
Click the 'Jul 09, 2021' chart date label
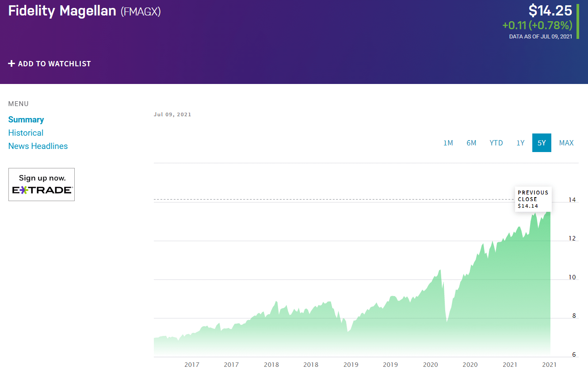(172, 114)
